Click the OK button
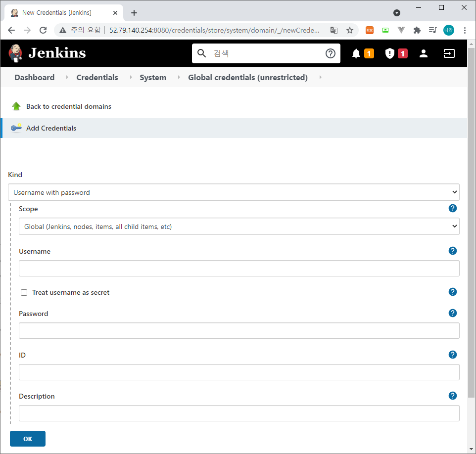 coord(28,439)
